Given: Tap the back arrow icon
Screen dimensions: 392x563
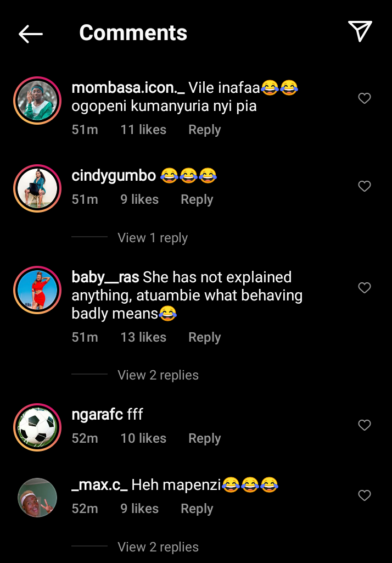Looking at the screenshot, I should tap(31, 34).
